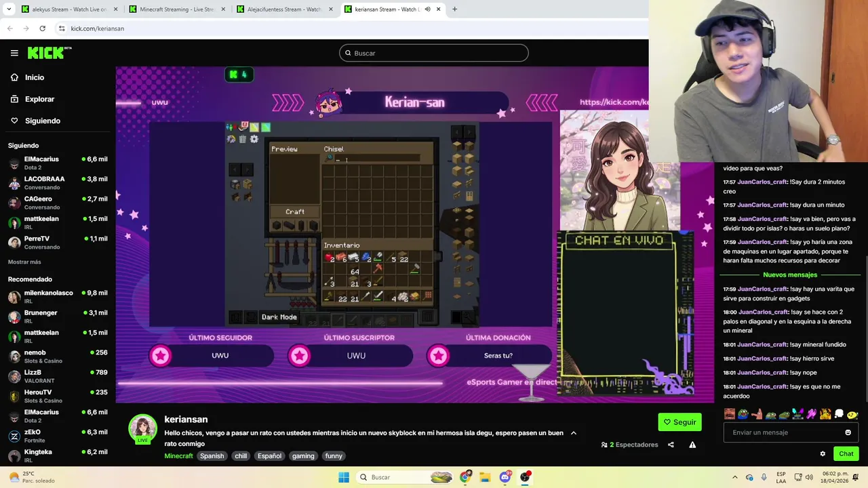
Task: Insert the fire flame emote
Action: point(825,413)
